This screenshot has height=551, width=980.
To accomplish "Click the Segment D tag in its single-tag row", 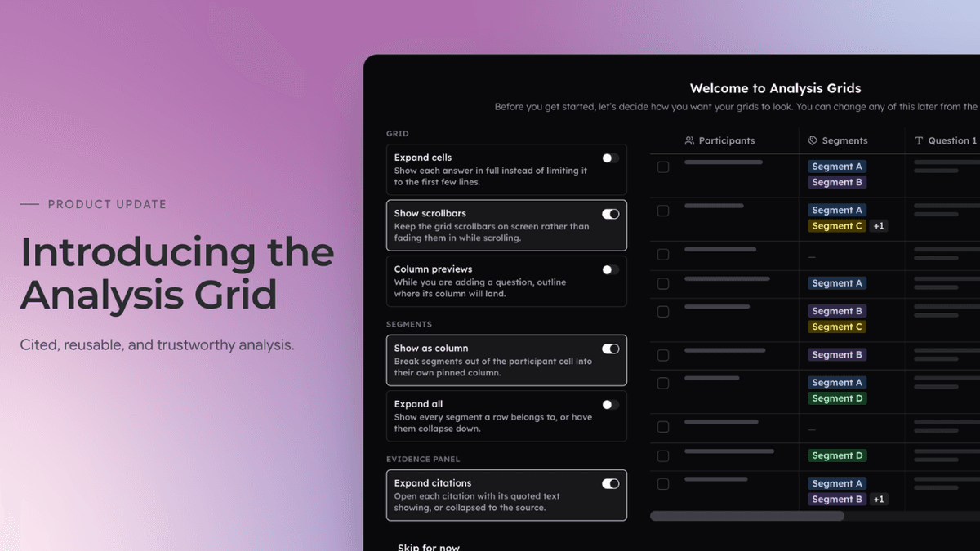I will click(837, 455).
